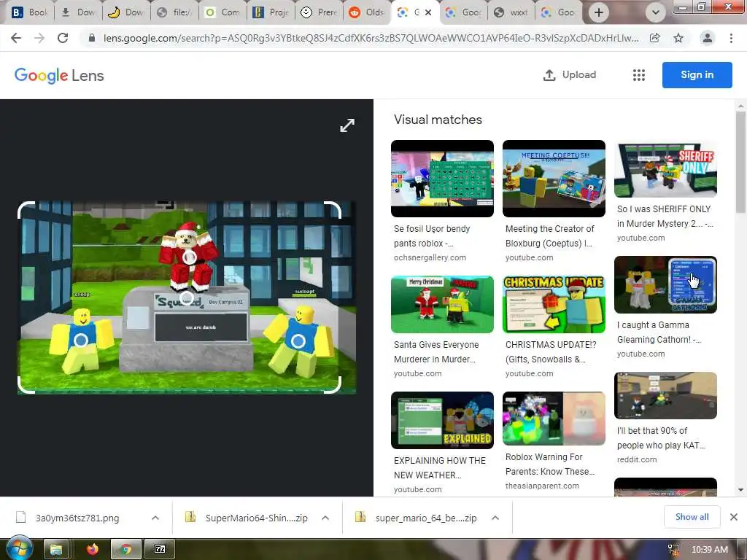Go back using the browser back arrow
Screen dimensions: 747x560
(16, 38)
